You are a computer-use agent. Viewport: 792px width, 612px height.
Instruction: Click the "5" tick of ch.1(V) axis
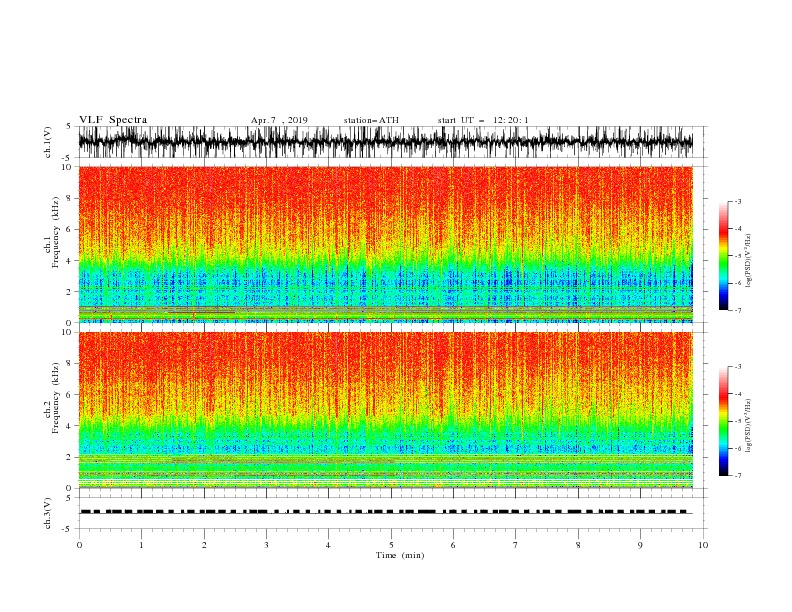coord(70,126)
